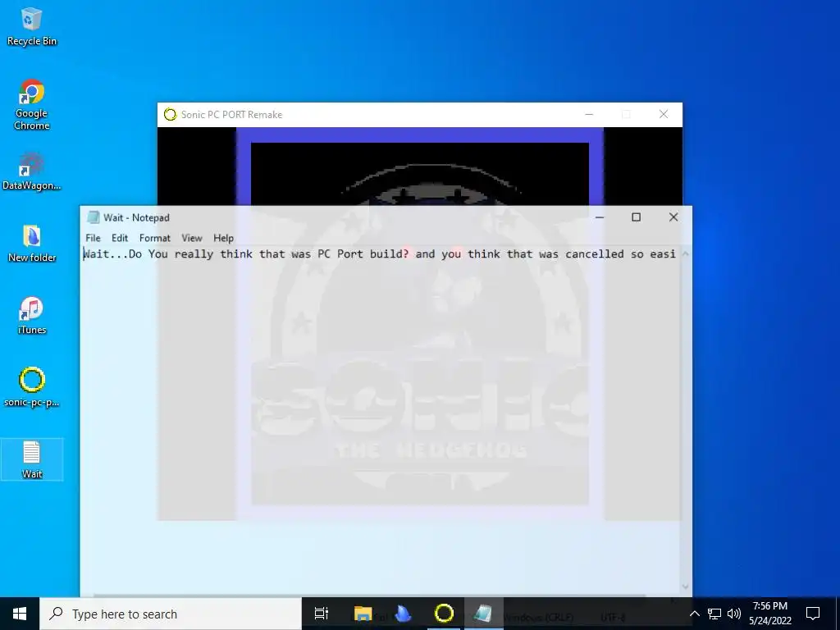Open the Recycle Bin desktop icon
The height and width of the screenshot is (630, 840).
tap(32, 26)
